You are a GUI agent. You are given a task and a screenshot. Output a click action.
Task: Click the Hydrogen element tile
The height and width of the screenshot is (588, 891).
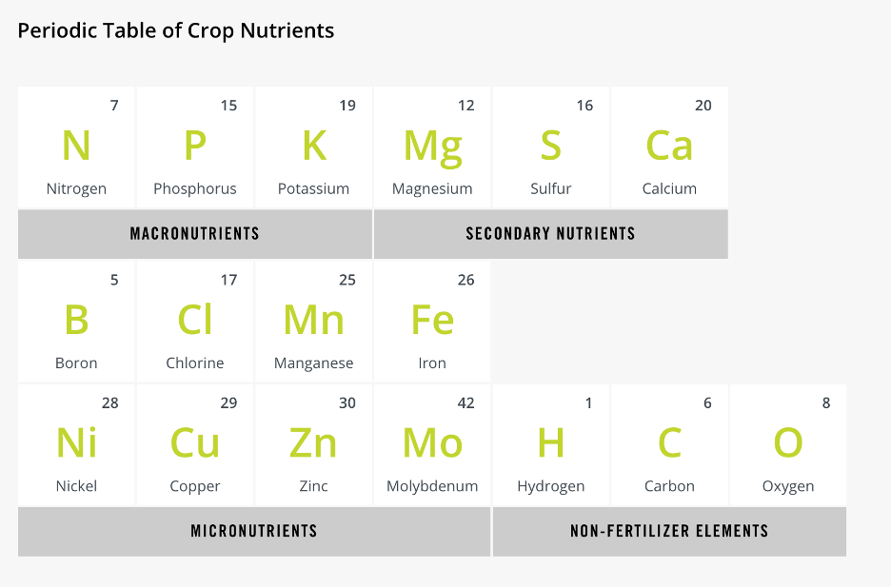pos(550,444)
